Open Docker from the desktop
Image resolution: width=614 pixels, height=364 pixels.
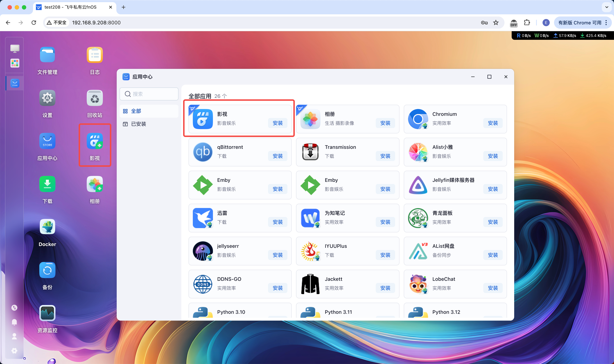(47, 227)
